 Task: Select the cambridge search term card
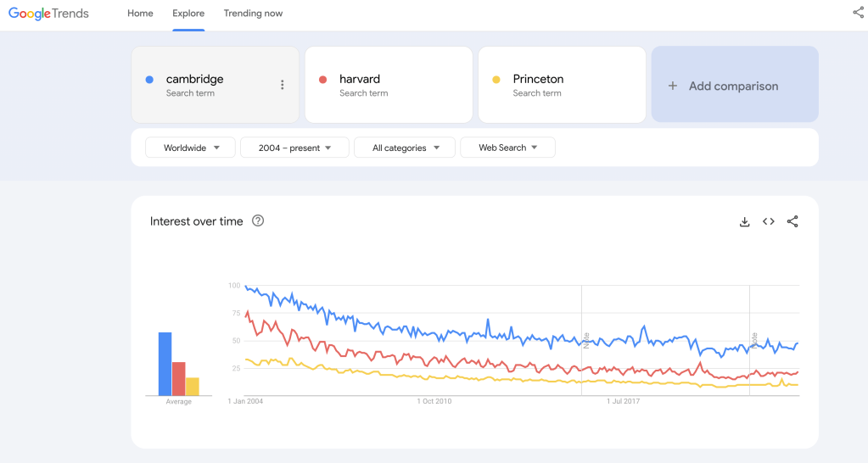coord(216,85)
